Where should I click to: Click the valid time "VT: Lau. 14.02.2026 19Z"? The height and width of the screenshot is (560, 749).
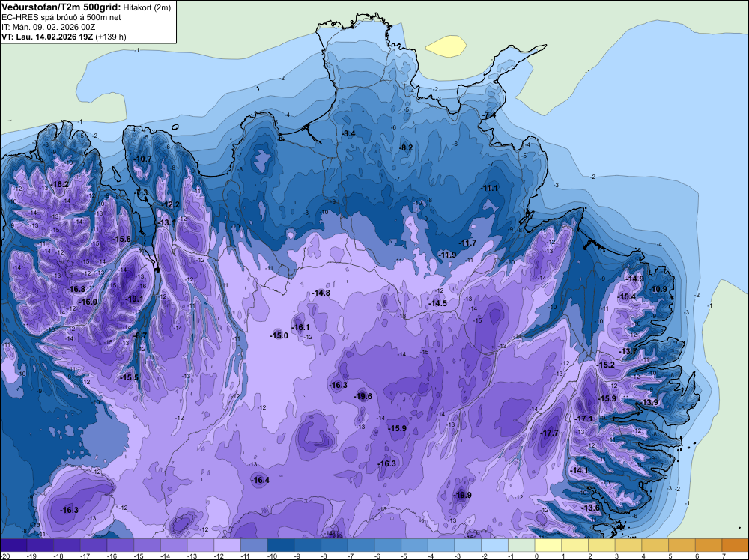coord(46,37)
